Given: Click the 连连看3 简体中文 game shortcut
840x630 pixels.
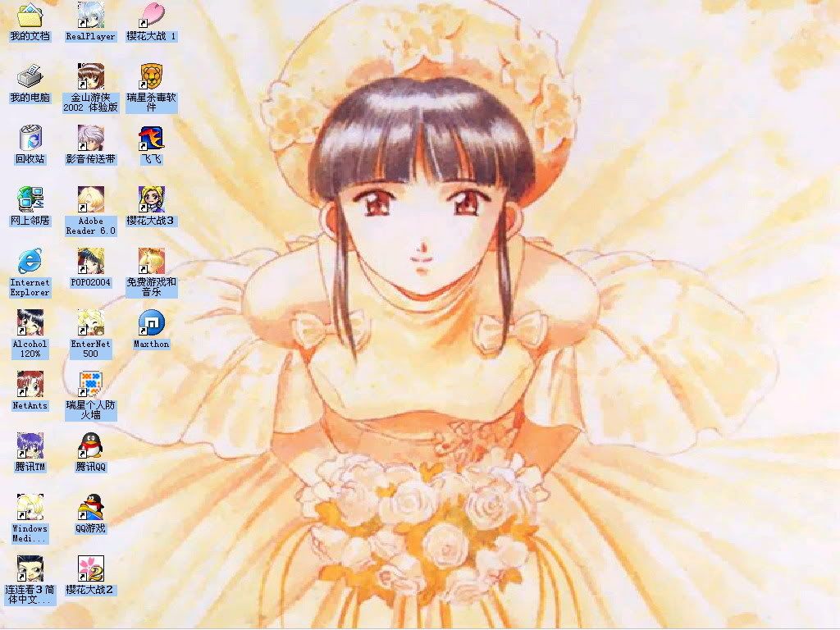Looking at the screenshot, I should (x=30, y=568).
